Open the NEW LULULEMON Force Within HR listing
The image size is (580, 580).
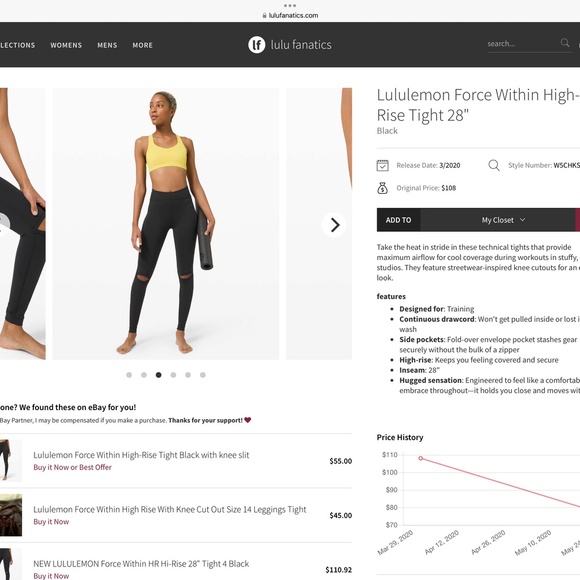point(141,564)
